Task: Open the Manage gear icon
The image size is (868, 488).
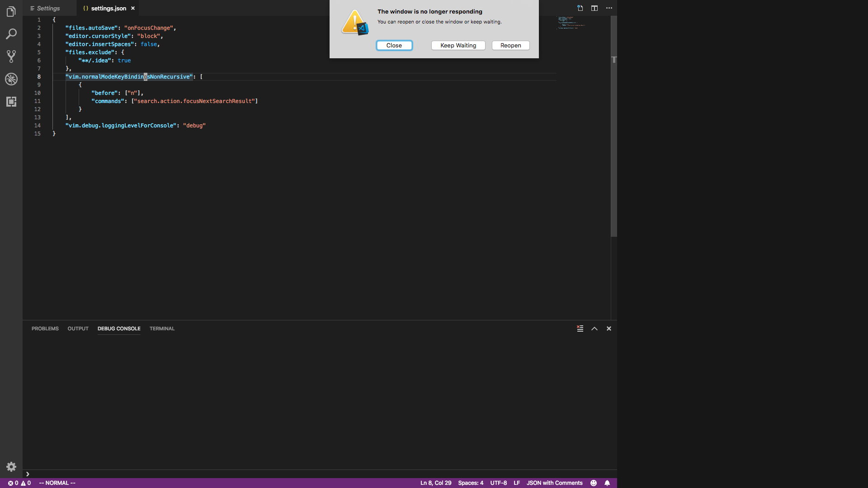Action: click(x=11, y=466)
